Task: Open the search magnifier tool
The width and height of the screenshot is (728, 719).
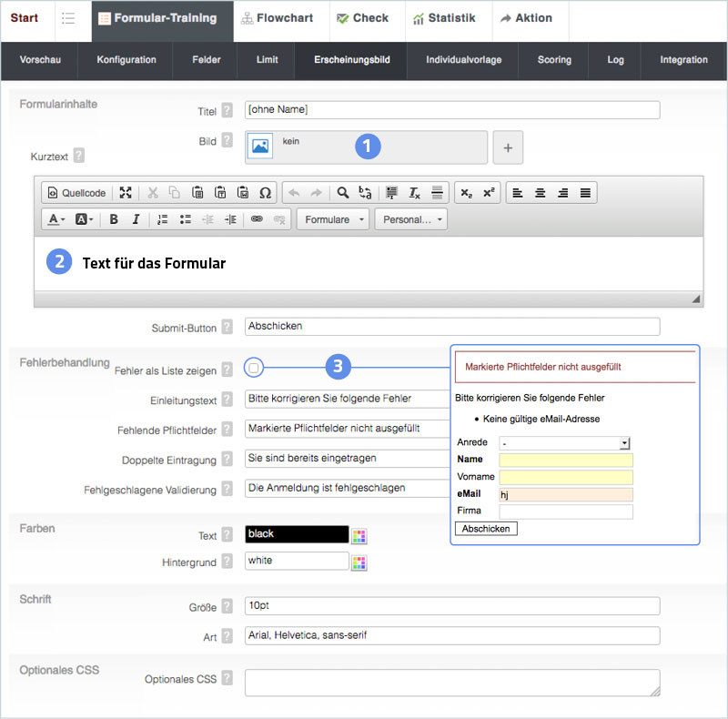Action: pyautogui.click(x=343, y=193)
